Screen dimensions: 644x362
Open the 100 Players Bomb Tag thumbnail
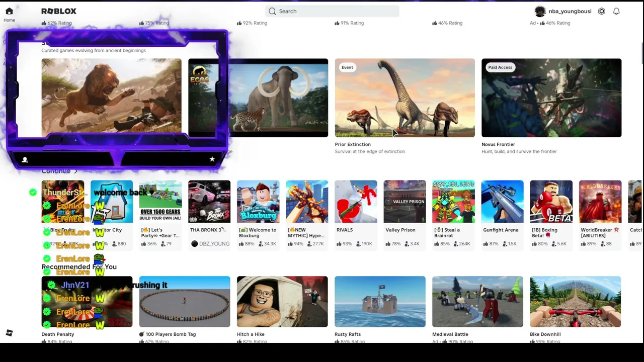185,302
